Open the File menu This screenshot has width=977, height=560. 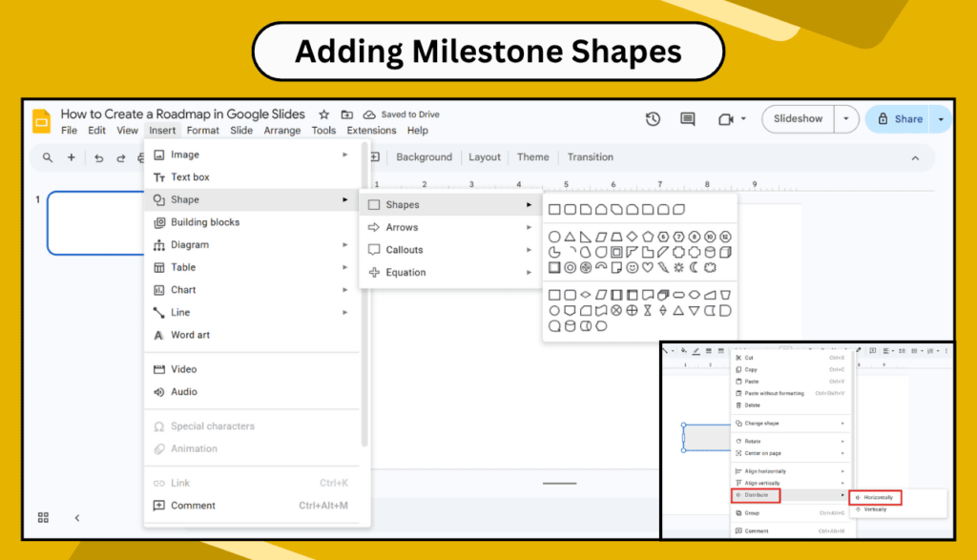tap(69, 130)
